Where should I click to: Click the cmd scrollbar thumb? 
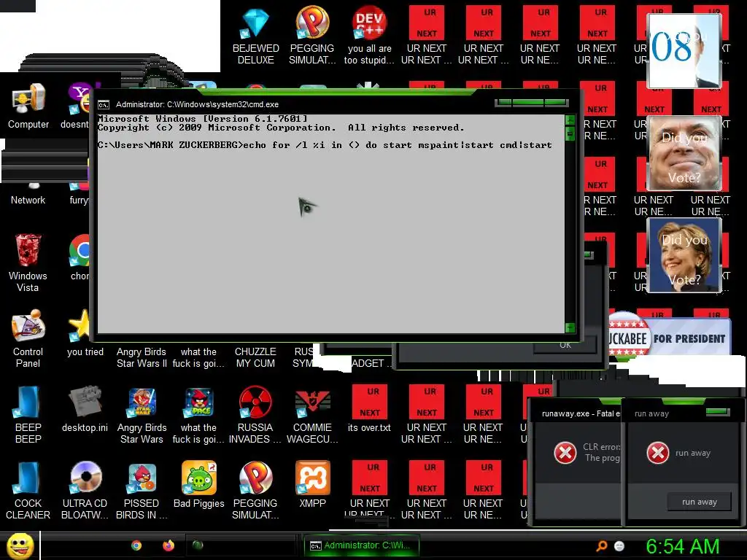[570, 134]
